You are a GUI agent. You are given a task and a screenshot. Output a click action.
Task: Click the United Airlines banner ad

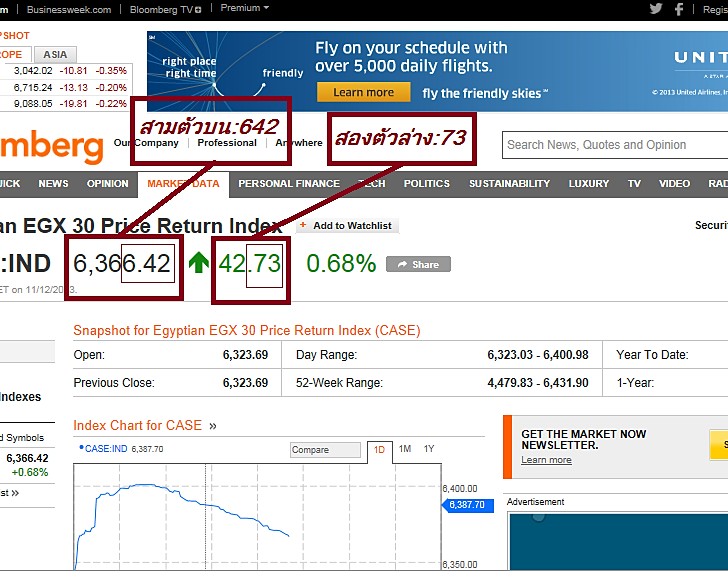437,72
